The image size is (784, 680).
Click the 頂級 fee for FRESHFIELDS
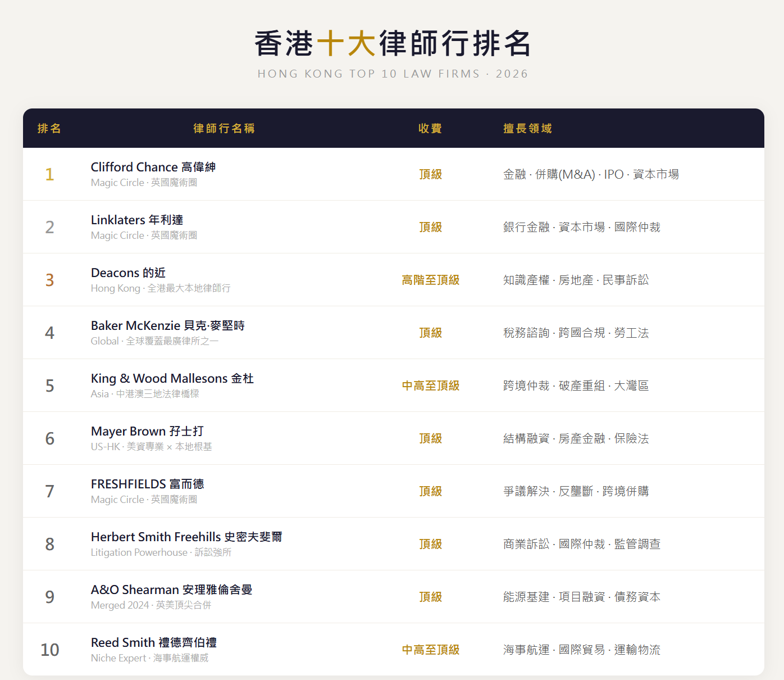pyautogui.click(x=431, y=491)
